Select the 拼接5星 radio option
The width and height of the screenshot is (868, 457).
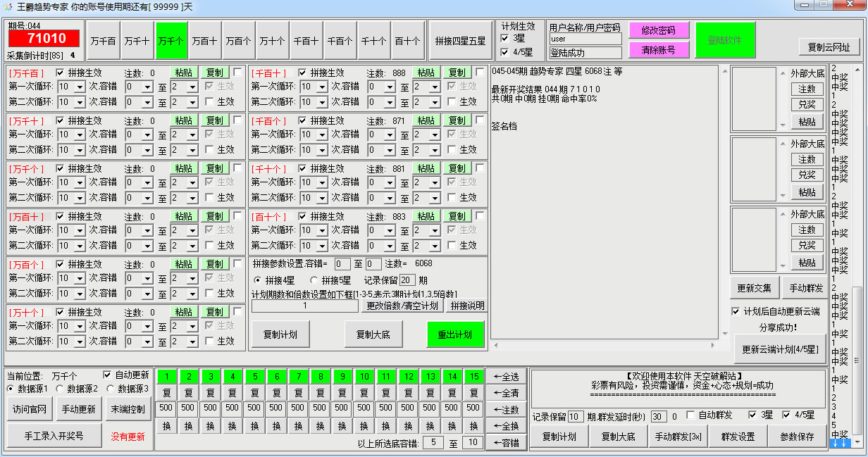click(314, 280)
